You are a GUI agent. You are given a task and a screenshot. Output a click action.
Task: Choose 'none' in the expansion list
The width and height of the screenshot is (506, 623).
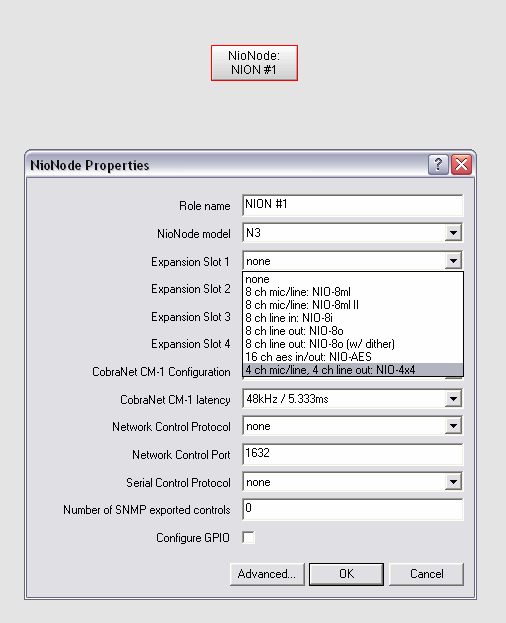pos(353,279)
